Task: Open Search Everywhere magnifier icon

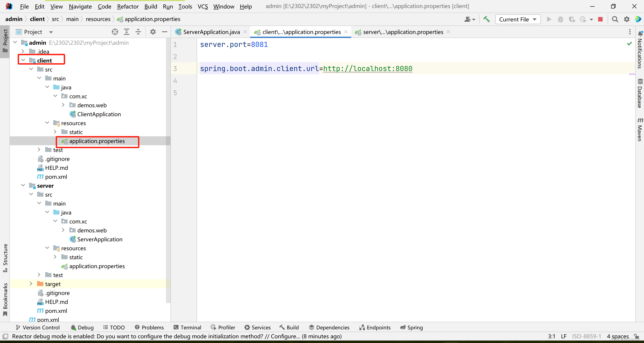Action: (615, 19)
